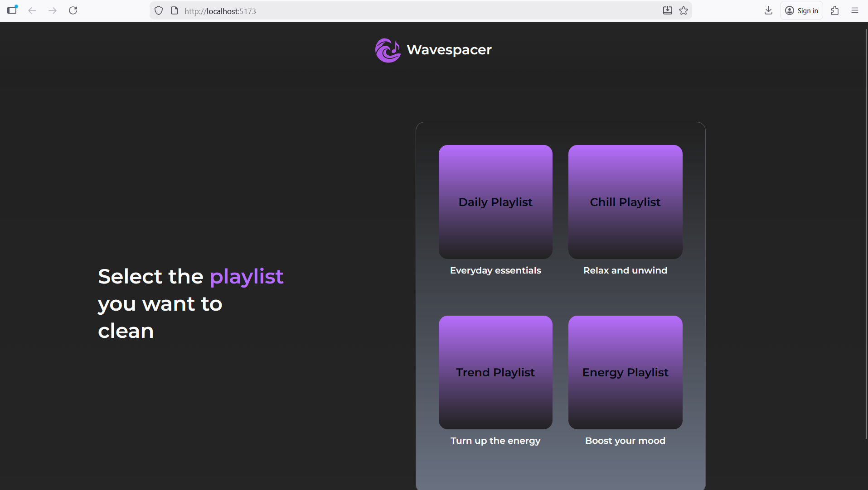Click the Wavespacer title text

[449, 50]
